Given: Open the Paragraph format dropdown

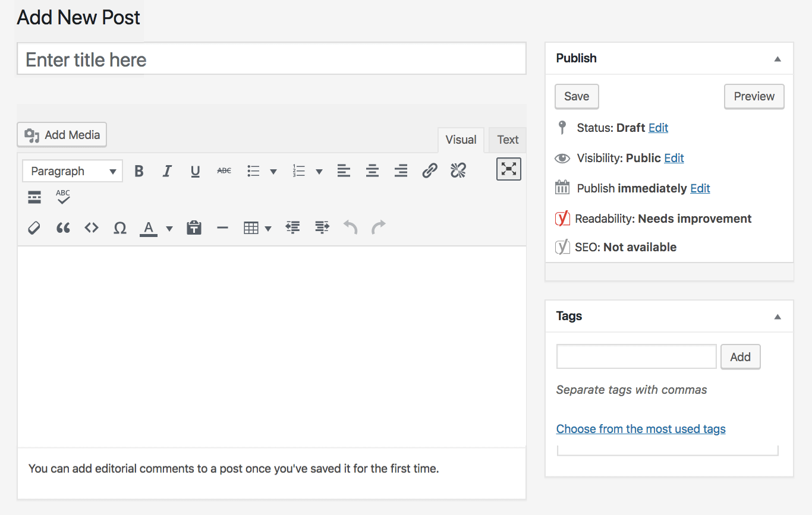Looking at the screenshot, I should pos(73,171).
